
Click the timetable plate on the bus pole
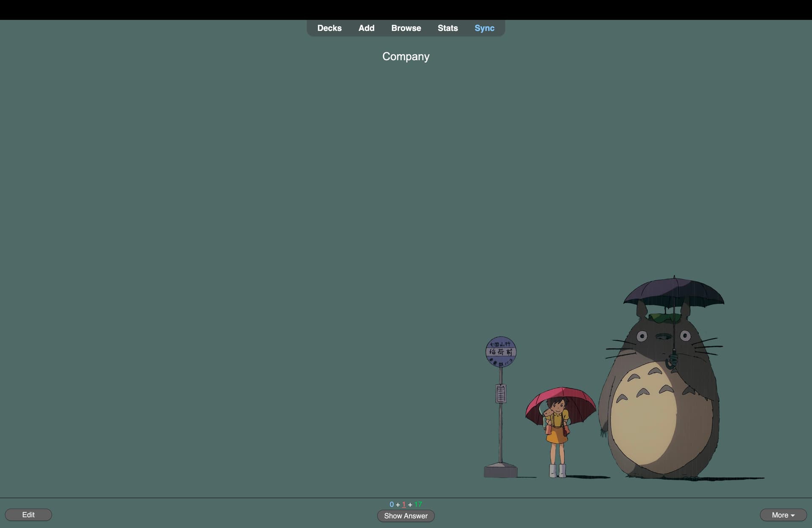pos(501,394)
